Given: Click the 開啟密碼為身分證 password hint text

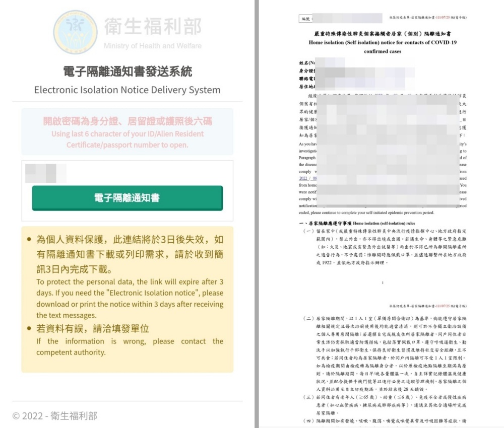Looking at the screenshot, I should 128,121.
